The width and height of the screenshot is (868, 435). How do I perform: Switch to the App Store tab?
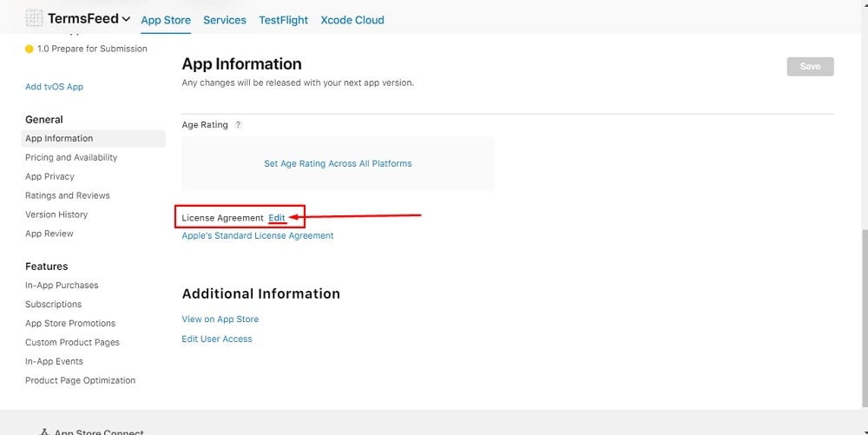tap(166, 20)
